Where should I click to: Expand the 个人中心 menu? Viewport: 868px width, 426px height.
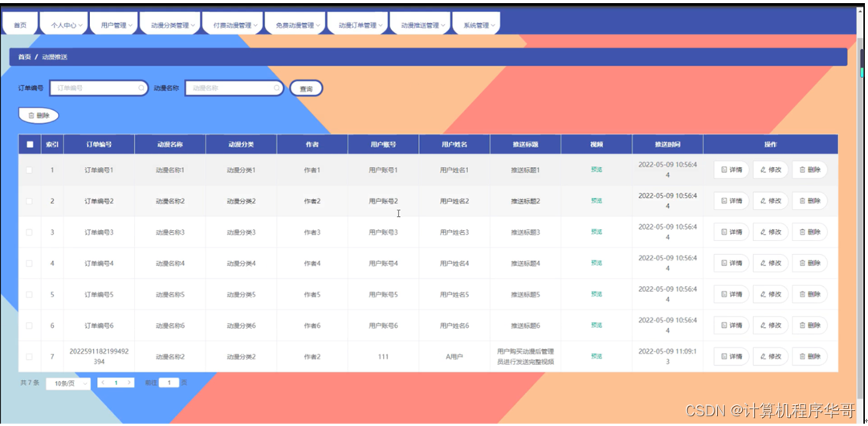(65, 25)
